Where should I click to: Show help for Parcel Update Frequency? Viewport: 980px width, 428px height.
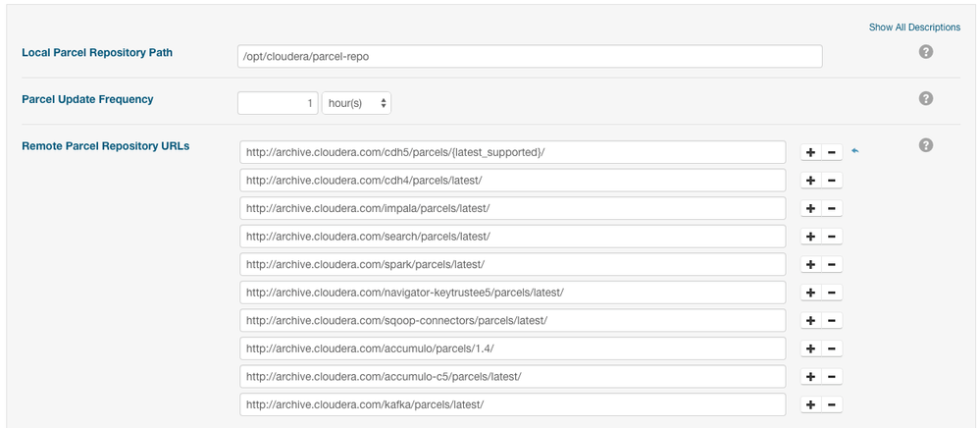click(x=926, y=98)
